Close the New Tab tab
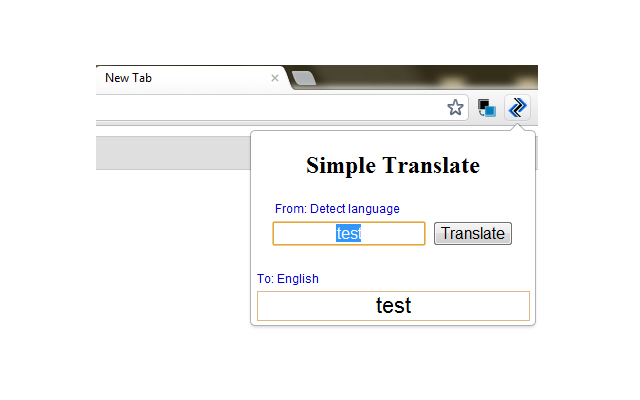640x400 pixels. coord(275,78)
